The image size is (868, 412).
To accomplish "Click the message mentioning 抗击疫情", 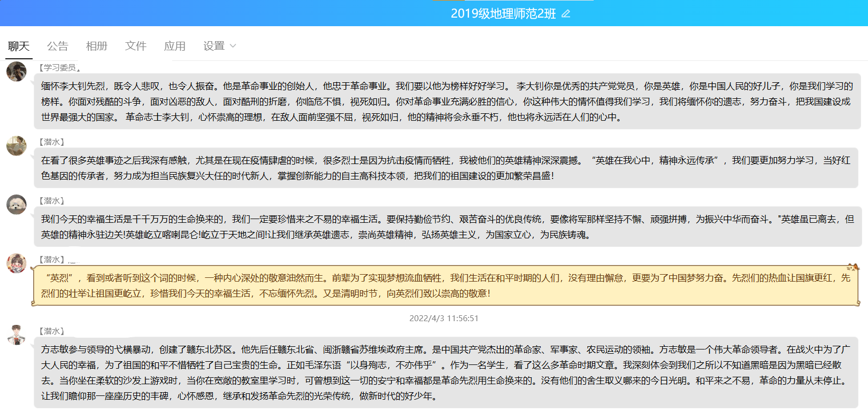I will 447,168.
